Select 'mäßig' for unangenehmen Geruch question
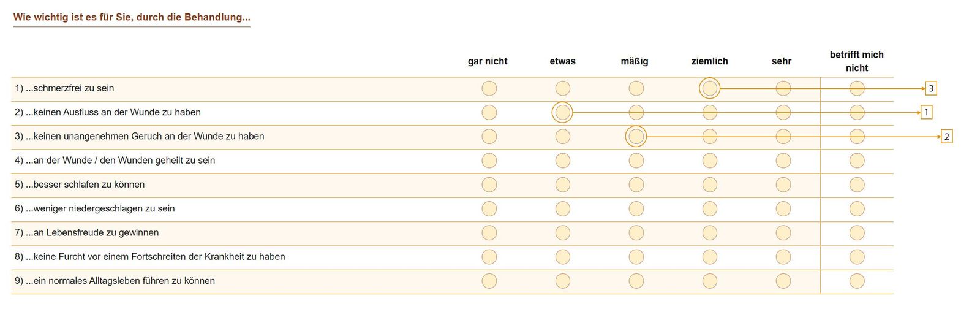Viewport: 980px width, 320px height. point(636,136)
